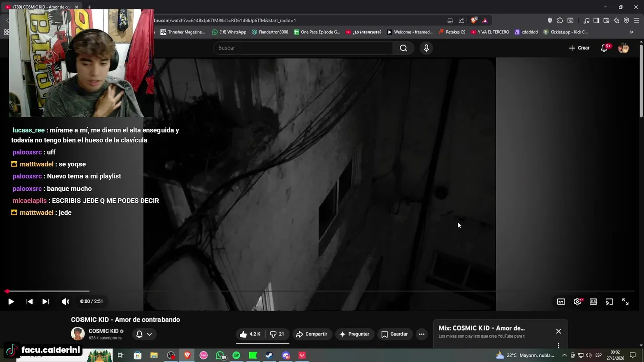Toggle the Brave sidebar panel

(596, 21)
